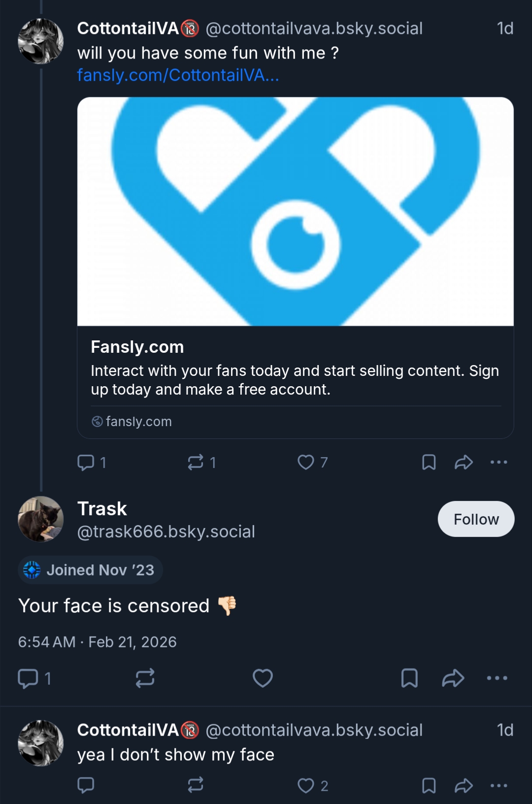Open more options on Trask's comment

click(x=497, y=678)
